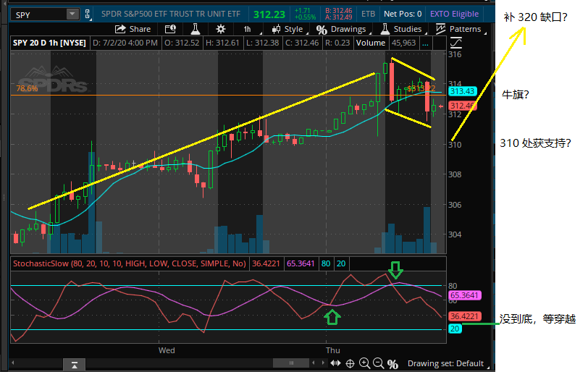Click the EXTO Eligible label
This screenshot has height=372, width=588.
coord(454,14)
